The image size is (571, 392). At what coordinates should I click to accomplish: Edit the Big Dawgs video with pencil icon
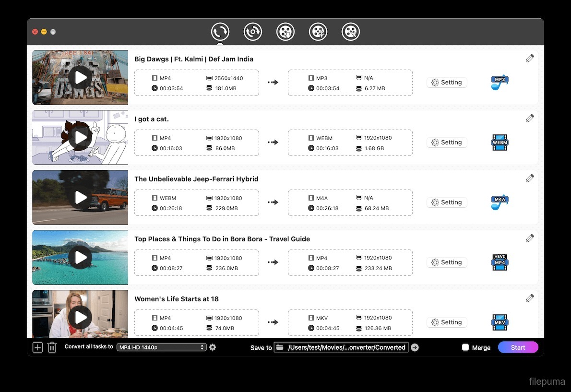point(530,59)
